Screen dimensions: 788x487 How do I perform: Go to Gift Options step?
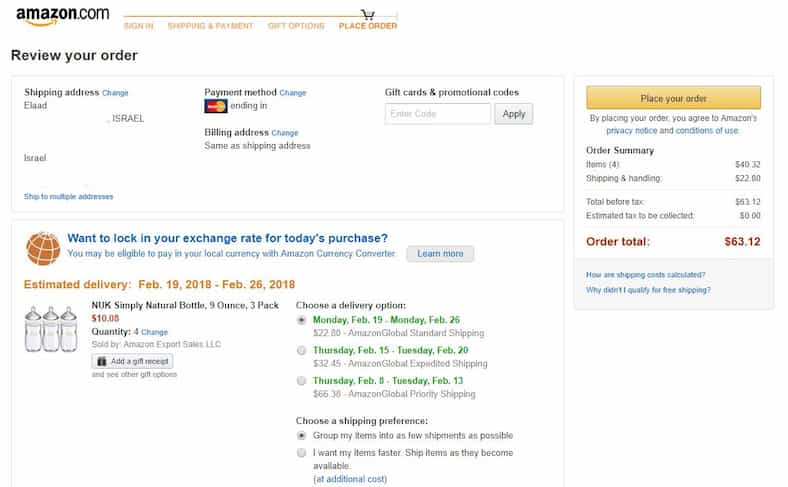click(296, 26)
